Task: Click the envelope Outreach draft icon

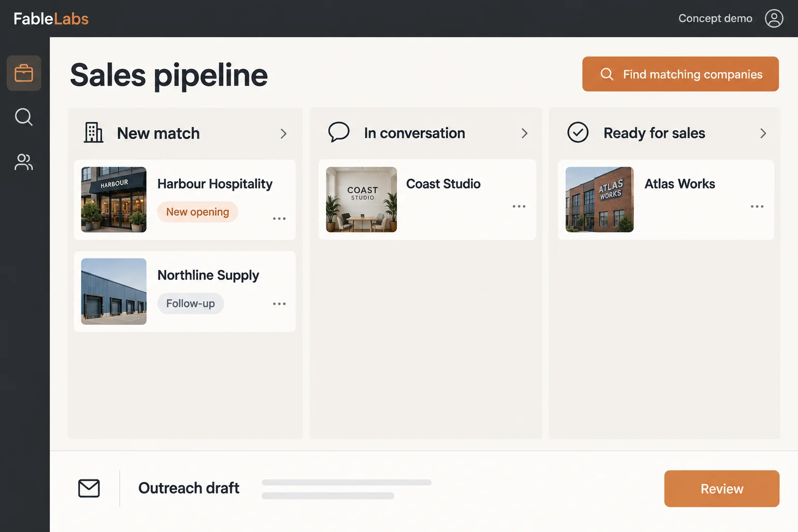Action: (89, 488)
